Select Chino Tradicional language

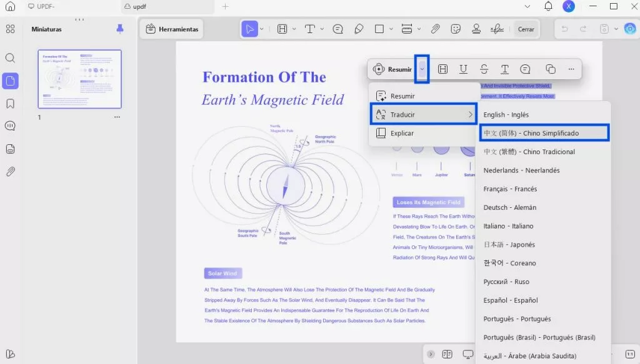pyautogui.click(x=543, y=152)
